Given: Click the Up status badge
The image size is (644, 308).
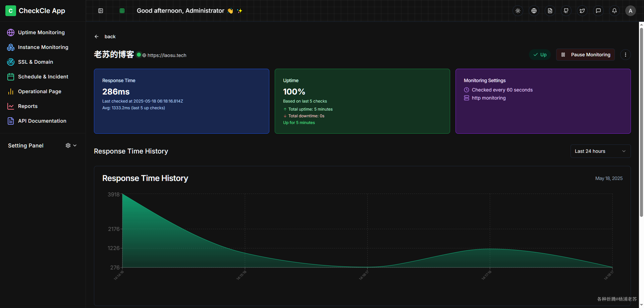Looking at the screenshot, I should point(540,55).
